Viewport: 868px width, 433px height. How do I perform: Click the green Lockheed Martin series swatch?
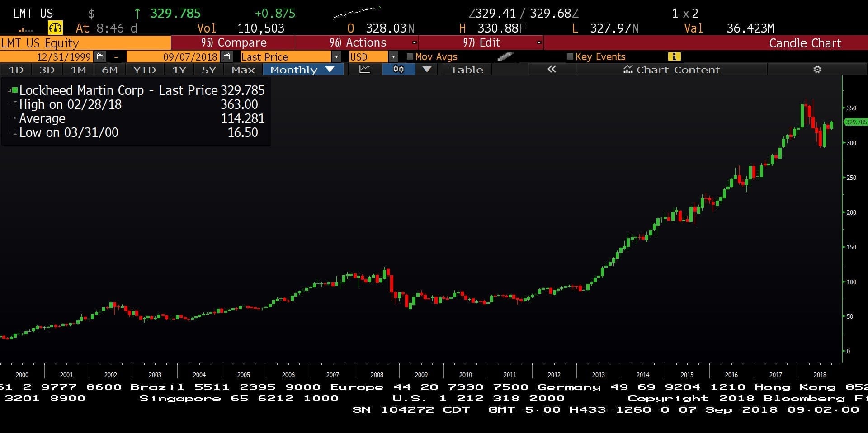(15, 90)
